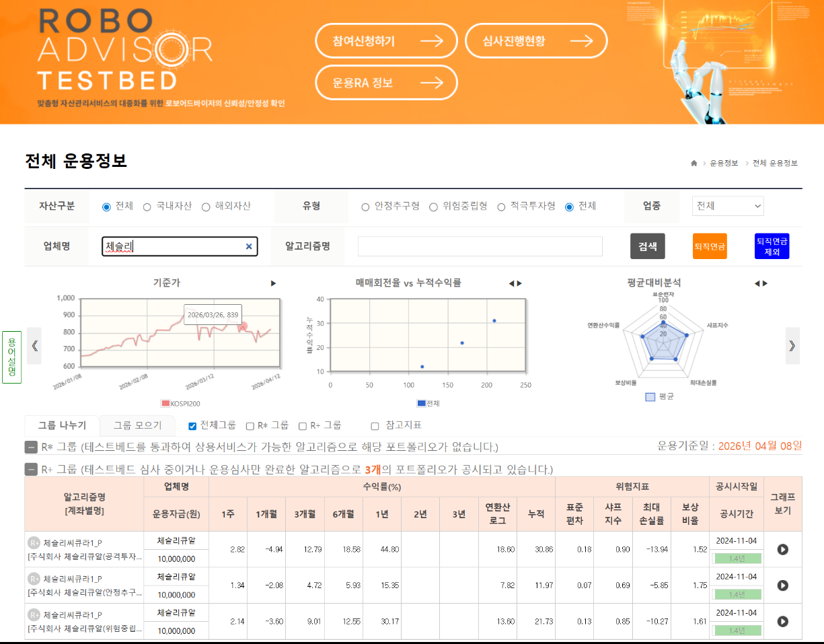Switch to the 그룹 모으기 tab
Screen dimensions: 824x644
[137, 425]
